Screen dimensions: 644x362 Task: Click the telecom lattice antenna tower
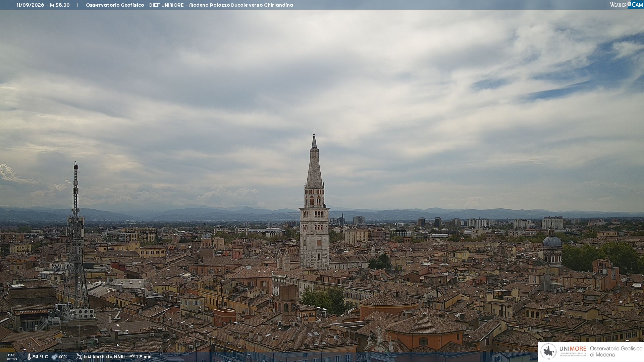76,241
